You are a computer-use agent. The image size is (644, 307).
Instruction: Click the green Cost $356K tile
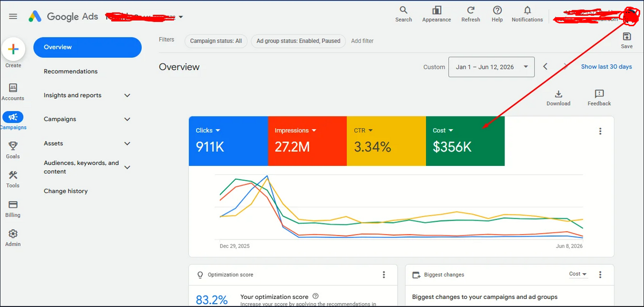[x=465, y=141]
